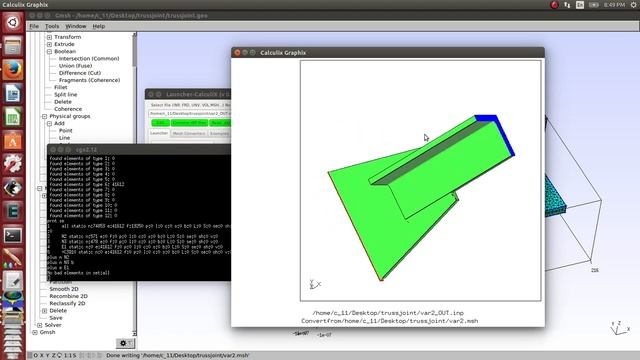Open Inkscape icon in the dock
Viewport: 640px width, 360px height.
pyautogui.click(x=13, y=188)
